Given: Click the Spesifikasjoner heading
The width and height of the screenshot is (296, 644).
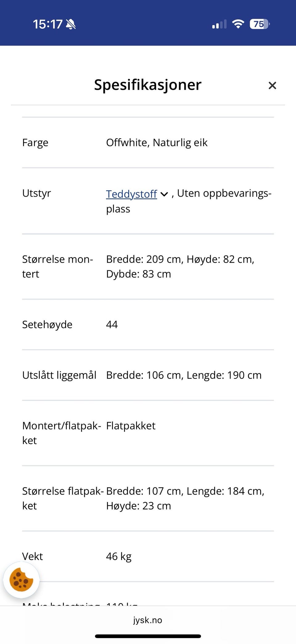Looking at the screenshot, I should pyautogui.click(x=148, y=85).
